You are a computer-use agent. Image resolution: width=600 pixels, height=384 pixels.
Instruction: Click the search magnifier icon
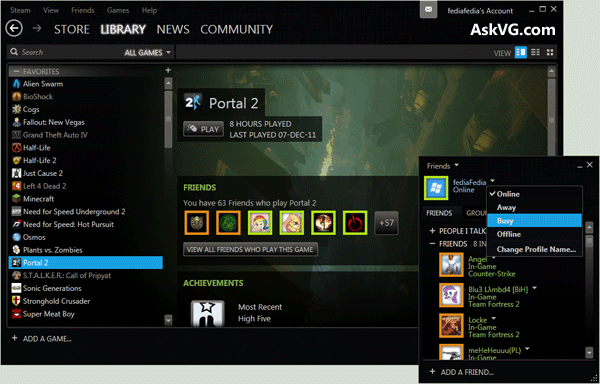(x=14, y=52)
